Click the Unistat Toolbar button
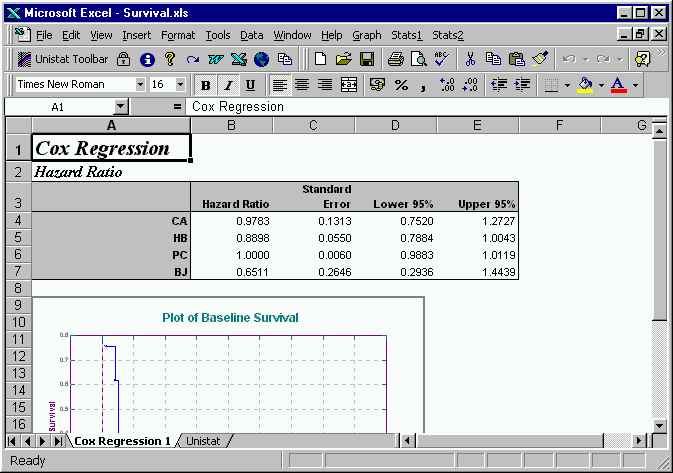The image size is (673, 473). coord(65,59)
